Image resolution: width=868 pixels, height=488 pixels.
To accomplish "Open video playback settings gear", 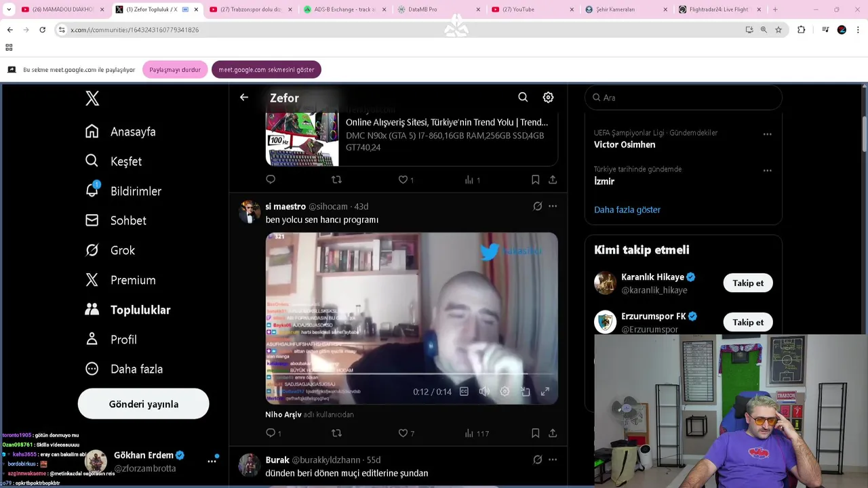I will (x=505, y=391).
